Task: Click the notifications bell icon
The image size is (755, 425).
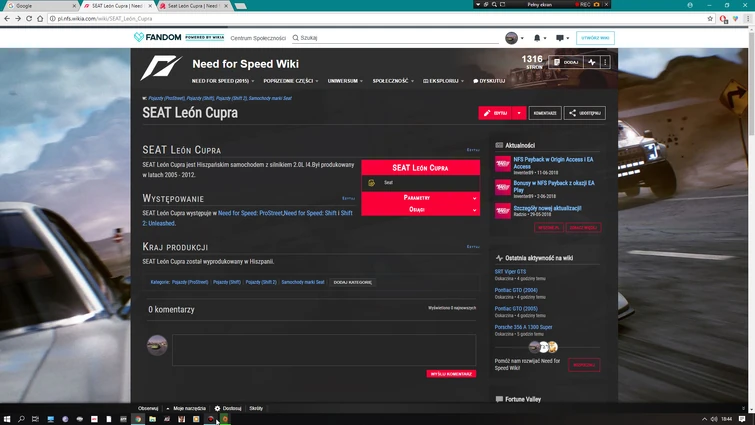Action: 537,38
